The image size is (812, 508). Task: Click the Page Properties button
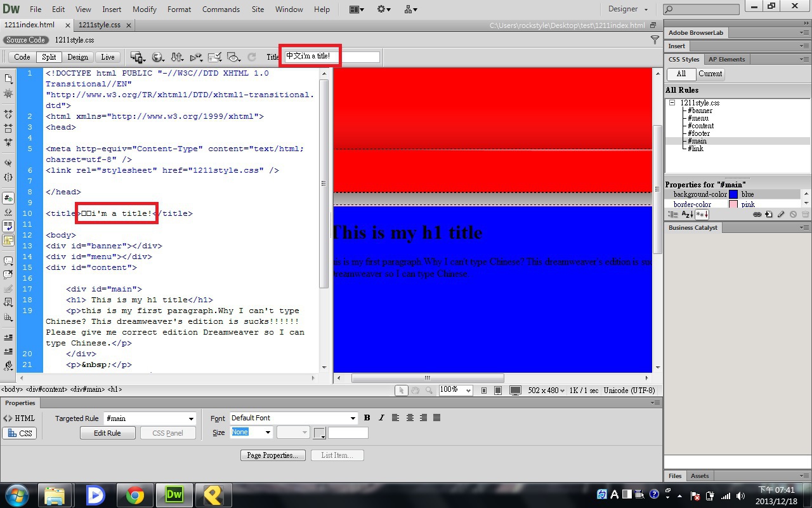point(273,455)
